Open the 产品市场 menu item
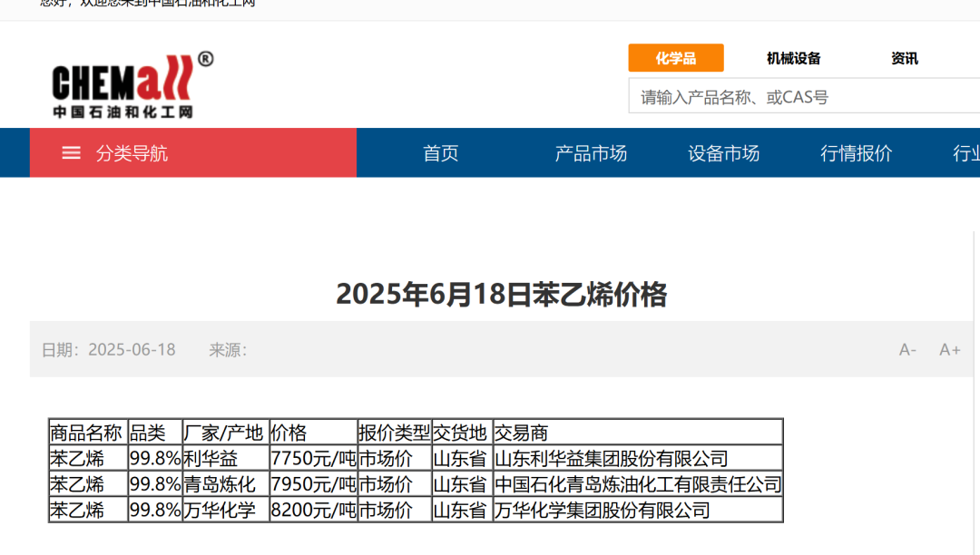The height and width of the screenshot is (555, 980). (591, 153)
